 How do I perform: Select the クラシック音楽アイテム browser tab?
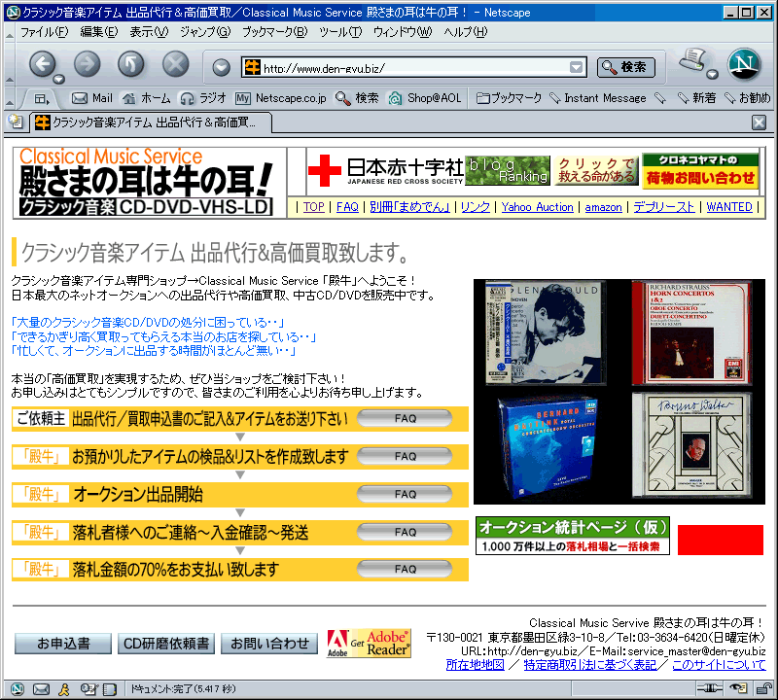(x=151, y=122)
